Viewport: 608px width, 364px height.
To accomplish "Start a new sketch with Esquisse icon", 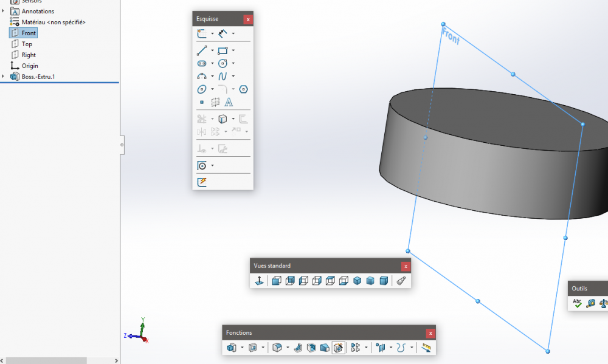I will (202, 33).
